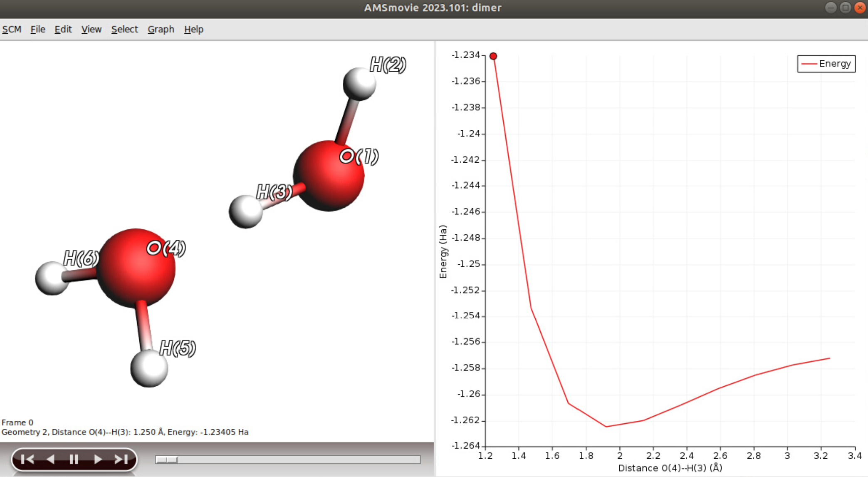Open the SCM menu
The height and width of the screenshot is (477, 868).
[12, 29]
